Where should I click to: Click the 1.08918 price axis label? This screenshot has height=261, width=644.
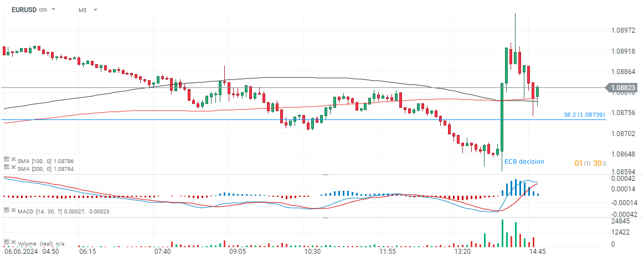624,51
